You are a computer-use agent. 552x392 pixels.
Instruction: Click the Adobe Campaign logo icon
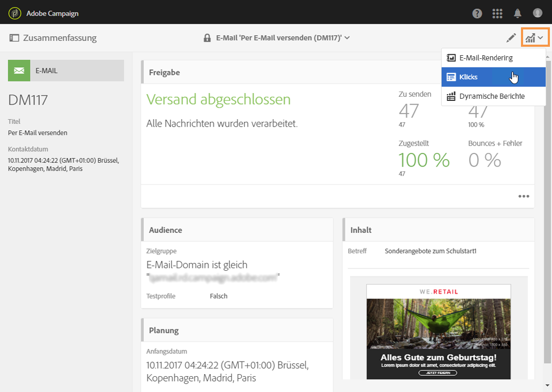click(14, 13)
